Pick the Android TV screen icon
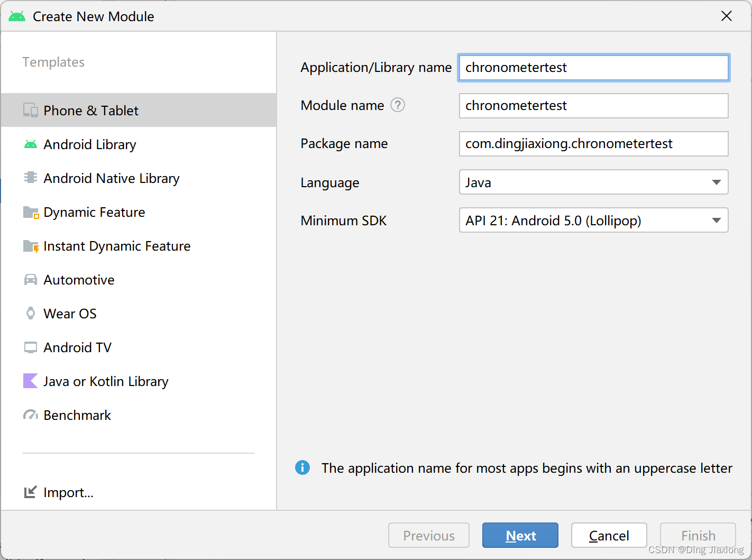This screenshot has width=752, height=560. [x=31, y=347]
